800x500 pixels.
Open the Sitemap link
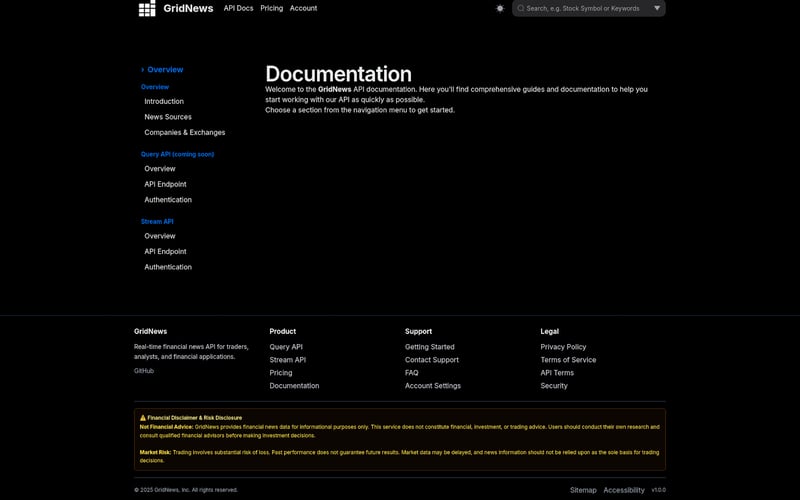583,490
